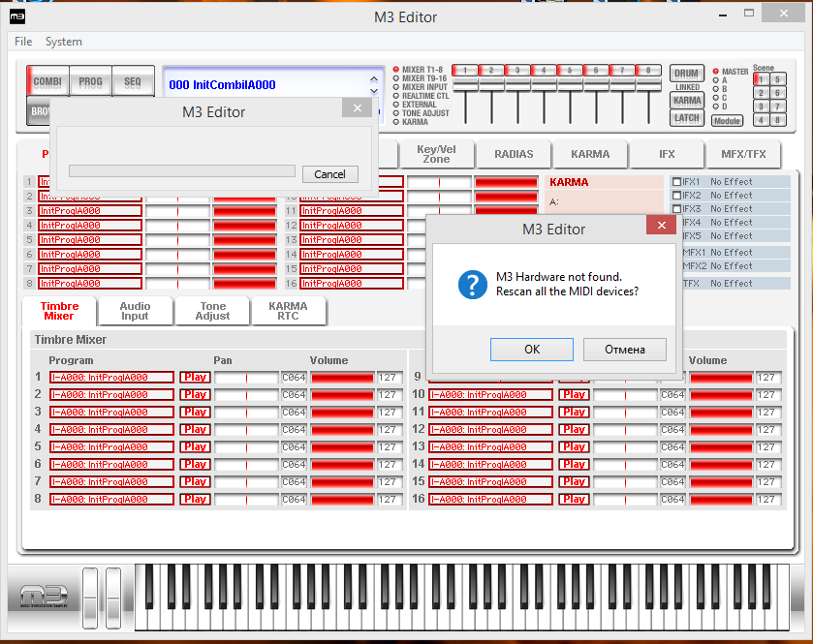Enable the IFX3 checkbox

pos(676,209)
